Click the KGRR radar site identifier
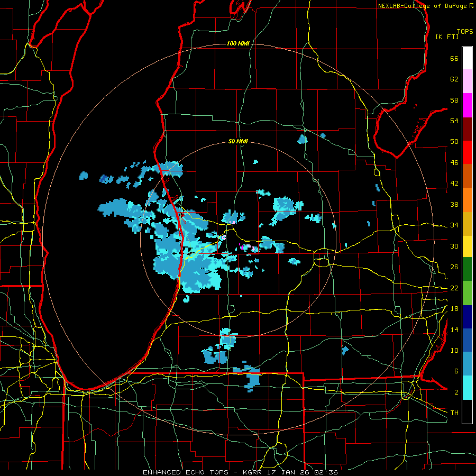 tap(252, 472)
